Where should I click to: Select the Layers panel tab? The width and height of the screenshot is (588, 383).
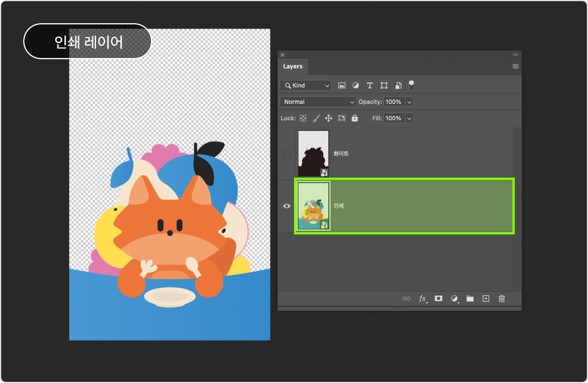tap(293, 67)
